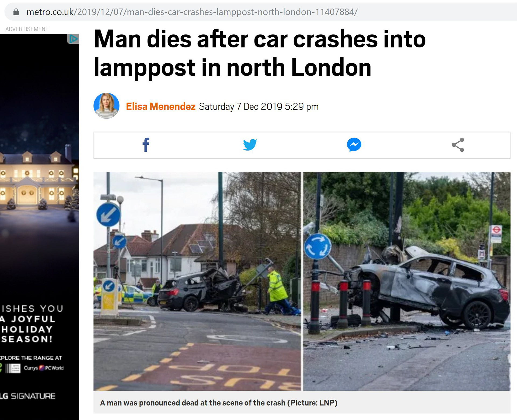Select the metro.co.uk URL in address bar
Screen dimensions: 517x420
point(192,12)
